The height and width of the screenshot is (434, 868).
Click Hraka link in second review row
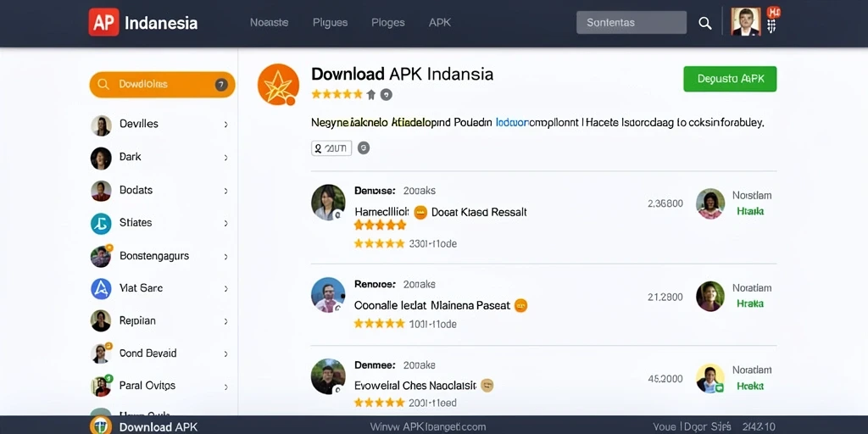coord(750,303)
